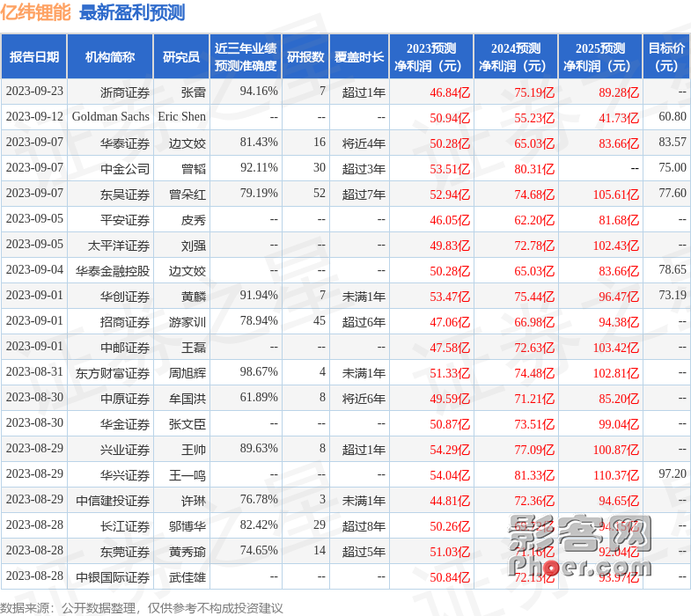
Task: Click the 2023预测净利润 column header
Action: [x=431, y=57]
